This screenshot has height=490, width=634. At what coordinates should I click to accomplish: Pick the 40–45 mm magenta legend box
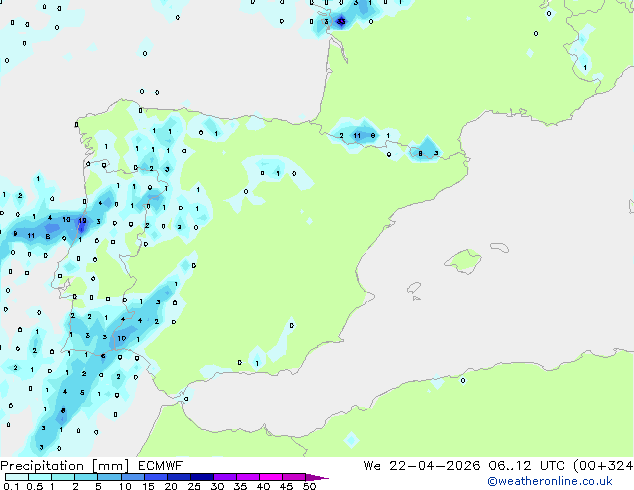[271, 477]
